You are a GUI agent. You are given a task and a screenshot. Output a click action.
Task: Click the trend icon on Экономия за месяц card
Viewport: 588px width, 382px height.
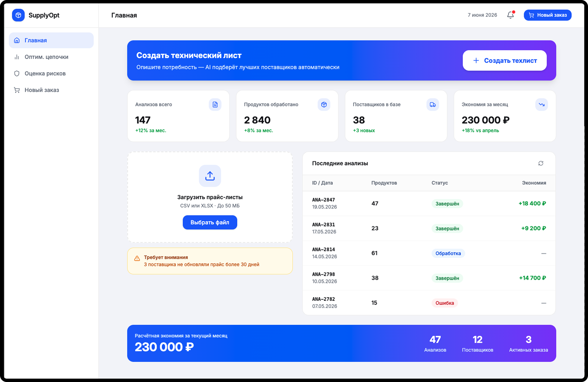pyautogui.click(x=542, y=105)
